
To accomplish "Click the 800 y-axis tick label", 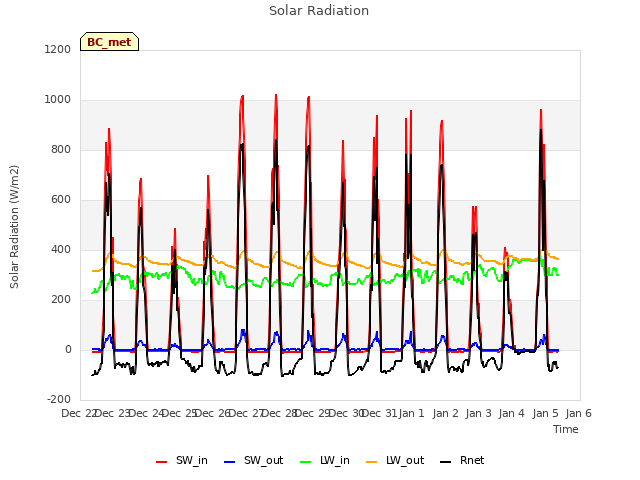I will pos(61,149).
